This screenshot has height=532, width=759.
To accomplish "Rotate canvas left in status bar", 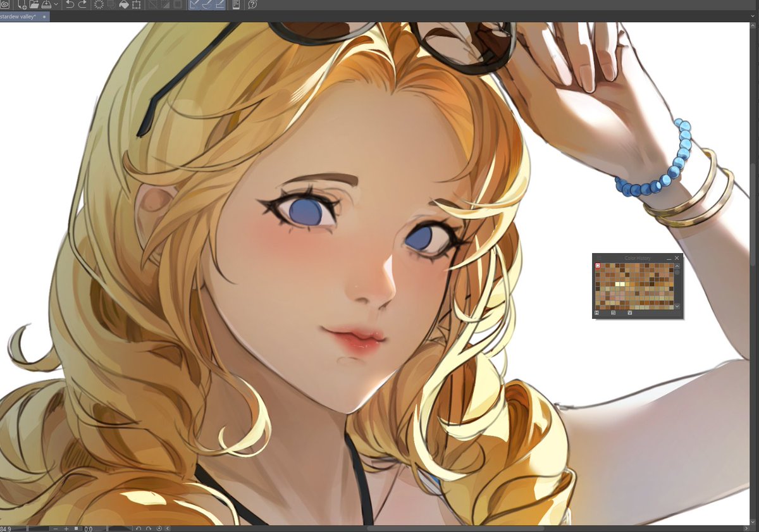I will pos(139,529).
